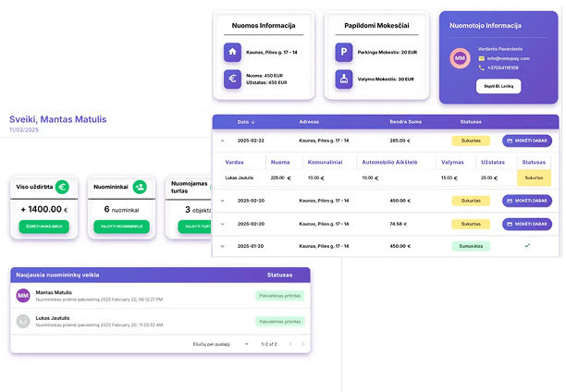Click the Komunaliniai sub-table header

point(325,163)
